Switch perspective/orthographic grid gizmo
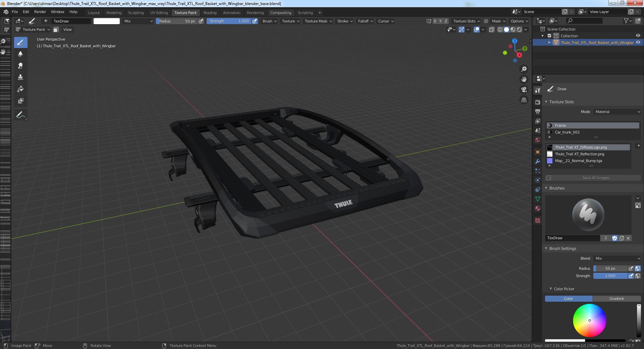This screenshot has width=644, height=349. [x=524, y=100]
